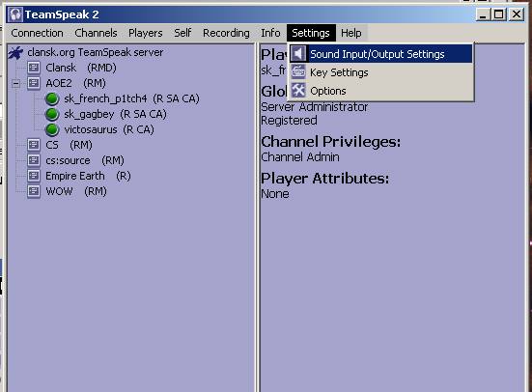Click green status light of victosaurus
Screen dimensions: 532x392
click(52, 129)
